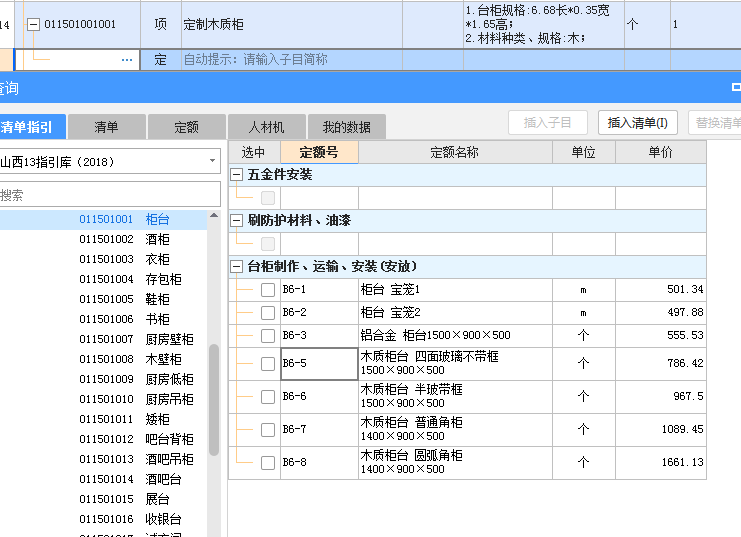
Task: Click the 插入子目 button
Action: 548,123
